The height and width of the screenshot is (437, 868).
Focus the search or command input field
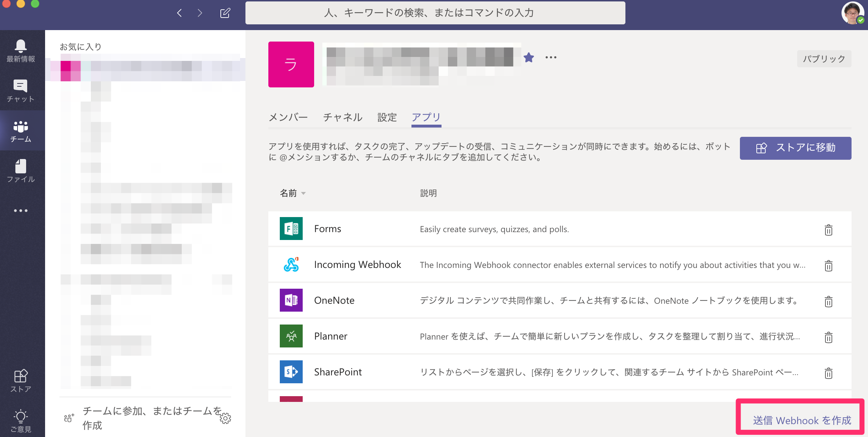435,13
